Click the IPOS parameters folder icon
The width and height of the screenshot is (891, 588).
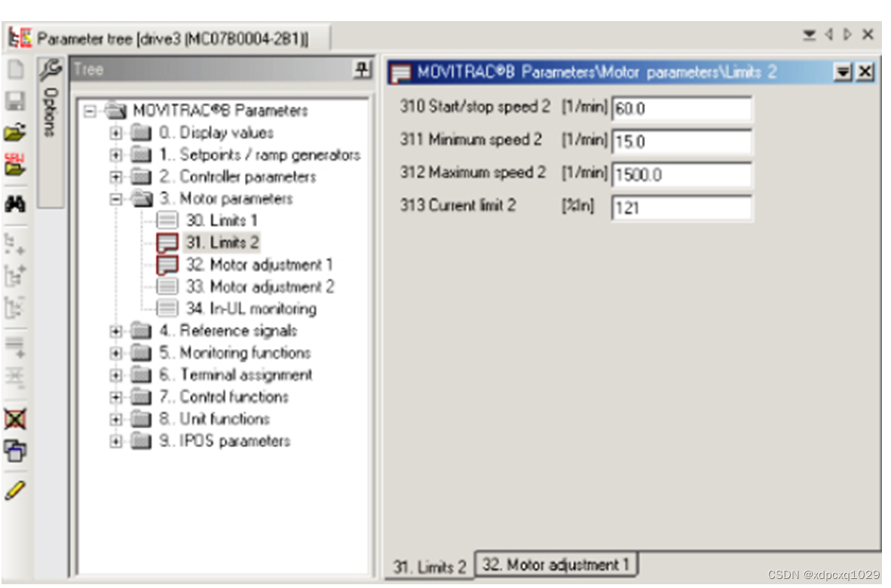tap(141, 441)
